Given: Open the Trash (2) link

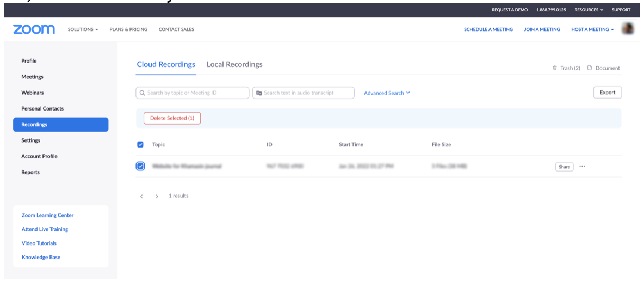Looking at the screenshot, I should coord(570,68).
